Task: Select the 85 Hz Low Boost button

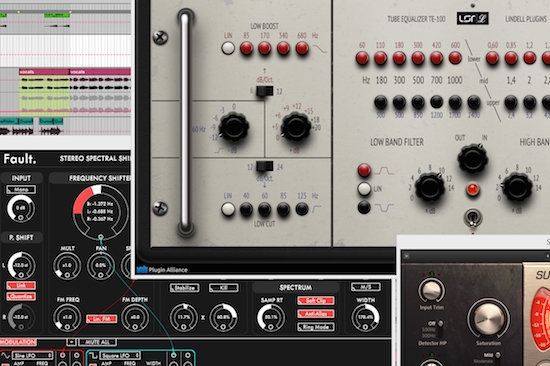Action: click(x=246, y=48)
